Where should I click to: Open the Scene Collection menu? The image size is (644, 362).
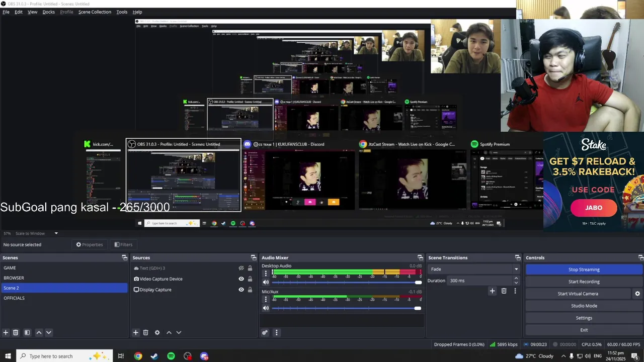(x=95, y=12)
